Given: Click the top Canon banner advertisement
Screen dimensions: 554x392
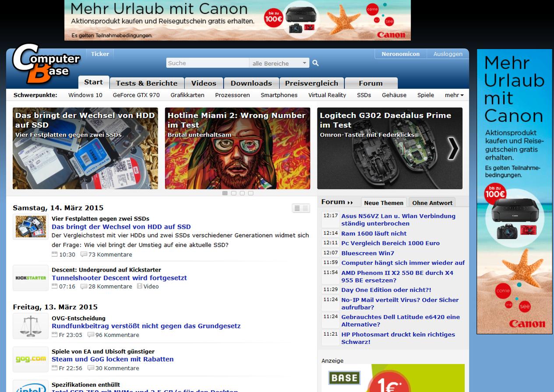Looking at the screenshot, I should click(237, 20).
